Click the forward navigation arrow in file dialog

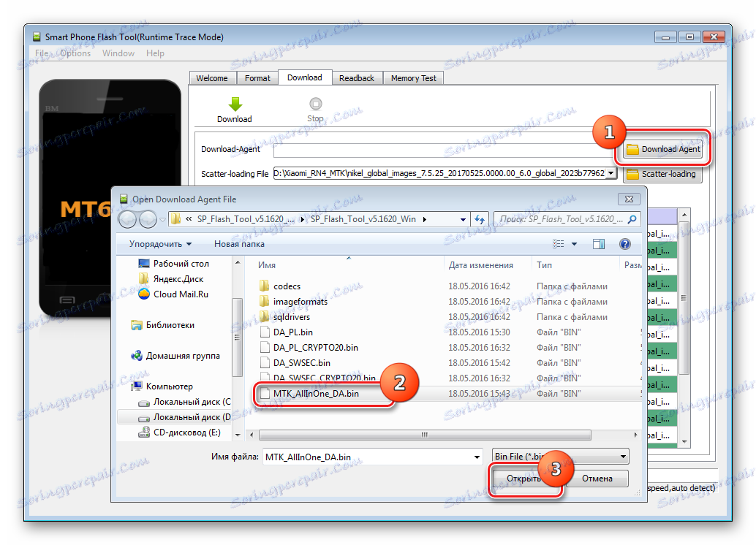click(x=148, y=219)
